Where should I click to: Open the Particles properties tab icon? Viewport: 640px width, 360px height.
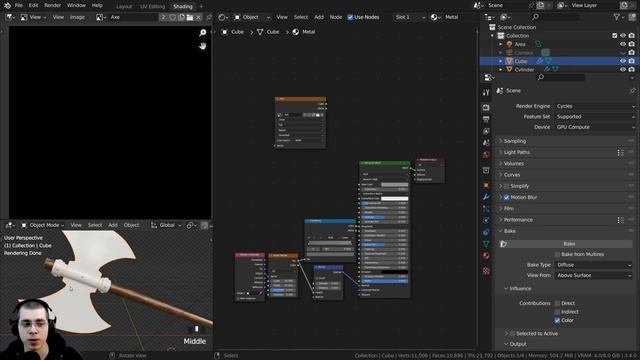click(x=486, y=209)
